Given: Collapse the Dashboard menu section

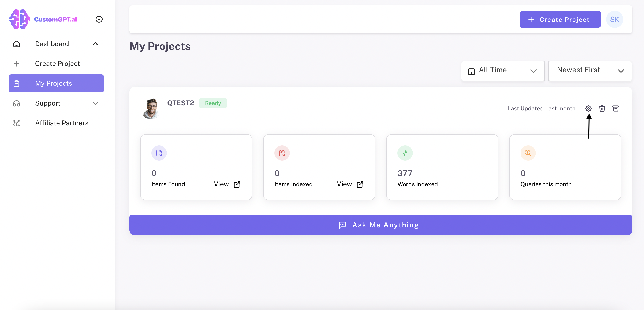Looking at the screenshot, I should pyautogui.click(x=95, y=44).
